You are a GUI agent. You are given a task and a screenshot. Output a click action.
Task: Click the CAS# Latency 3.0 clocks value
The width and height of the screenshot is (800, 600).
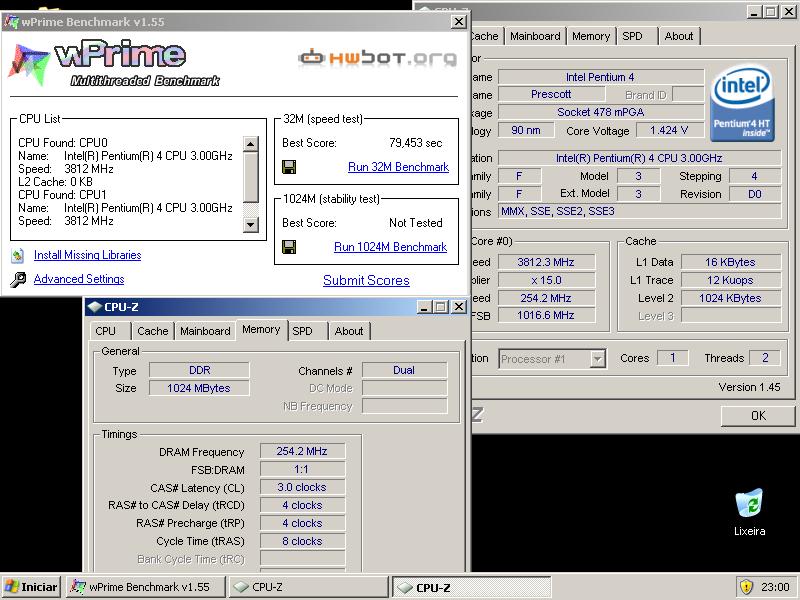302,487
